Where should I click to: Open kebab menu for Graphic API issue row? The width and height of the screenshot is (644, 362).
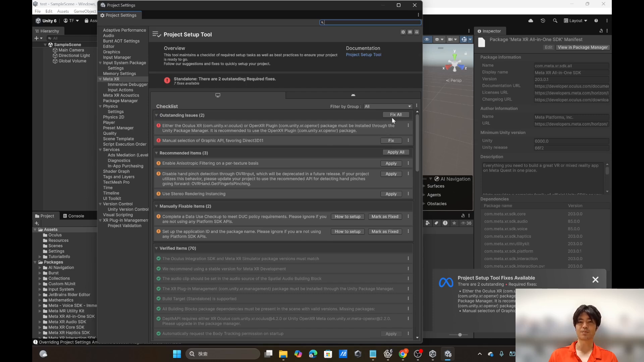tap(408, 140)
